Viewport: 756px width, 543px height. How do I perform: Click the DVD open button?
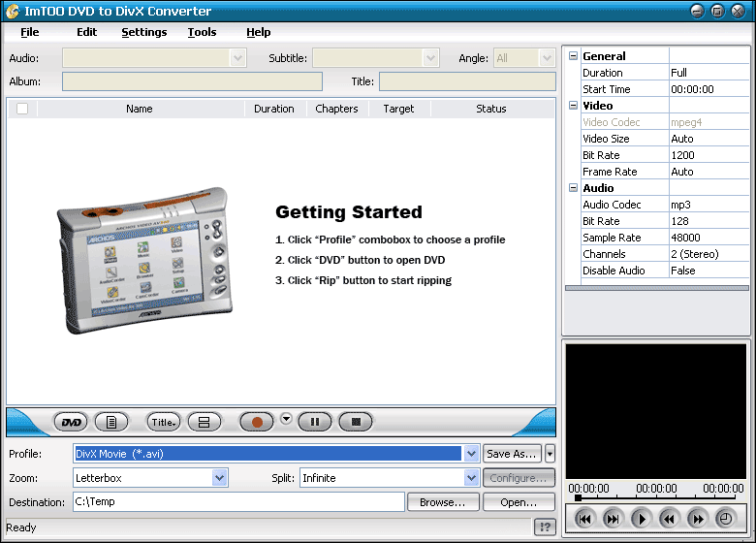[71, 423]
